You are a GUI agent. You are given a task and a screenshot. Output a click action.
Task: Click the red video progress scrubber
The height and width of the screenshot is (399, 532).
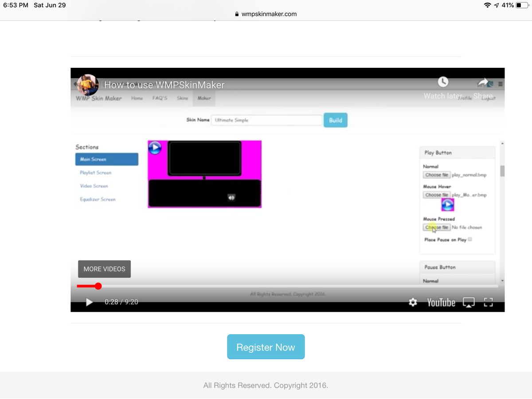coord(98,286)
